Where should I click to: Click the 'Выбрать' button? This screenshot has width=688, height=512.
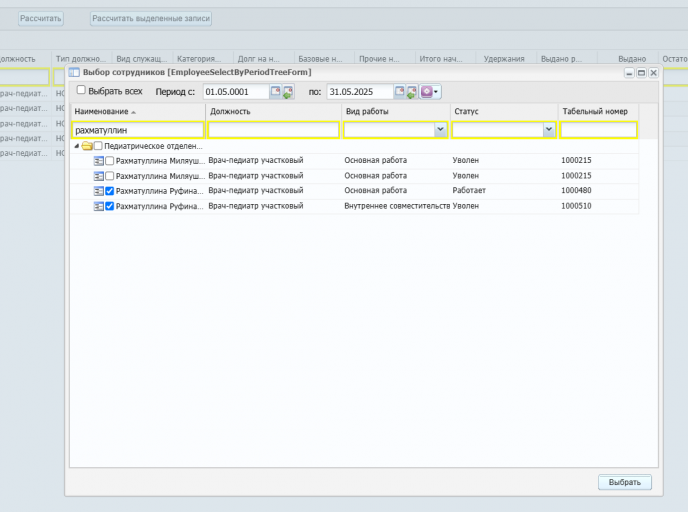[x=625, y=482]
